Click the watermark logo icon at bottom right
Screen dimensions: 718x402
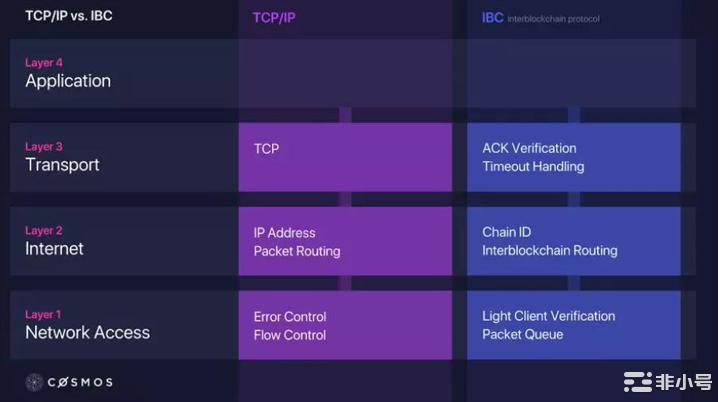(x=637, y=382)
